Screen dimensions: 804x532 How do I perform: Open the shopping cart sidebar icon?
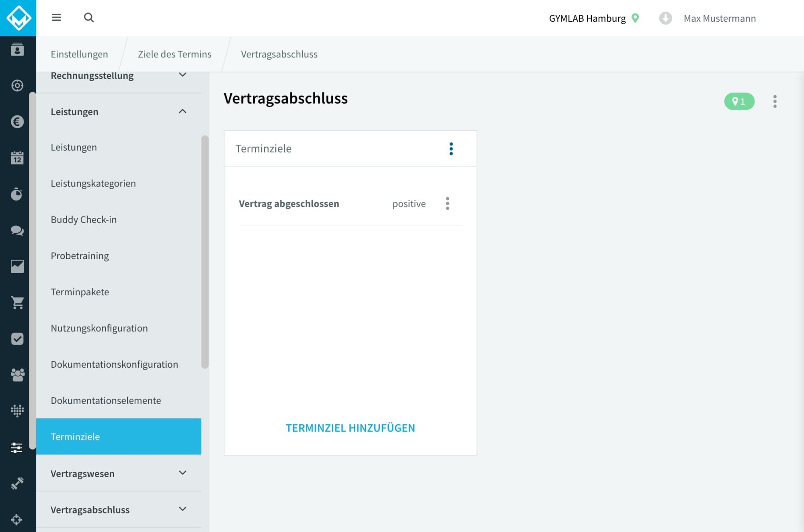pos(17,303)
